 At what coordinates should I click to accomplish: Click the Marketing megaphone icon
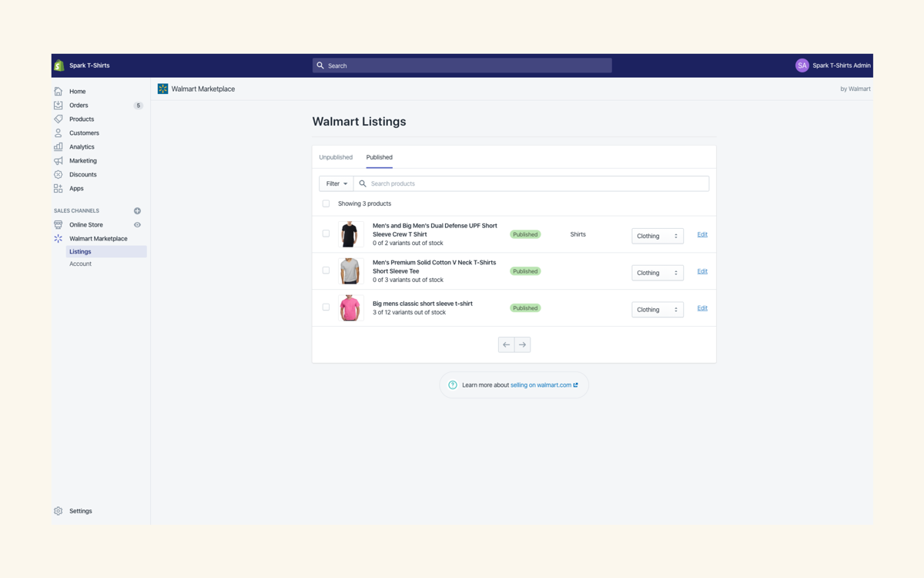(x=59, y=160)
